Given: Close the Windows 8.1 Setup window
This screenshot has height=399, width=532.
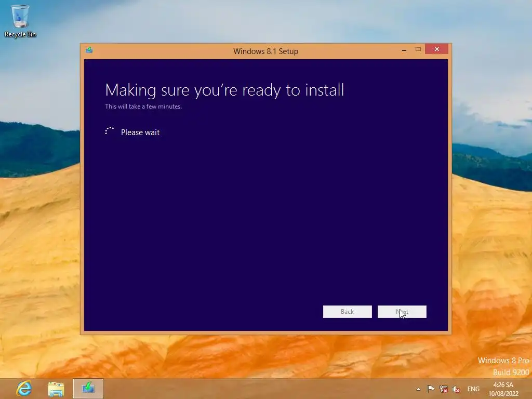Looking at the screenshot, I should coord(436,49).
